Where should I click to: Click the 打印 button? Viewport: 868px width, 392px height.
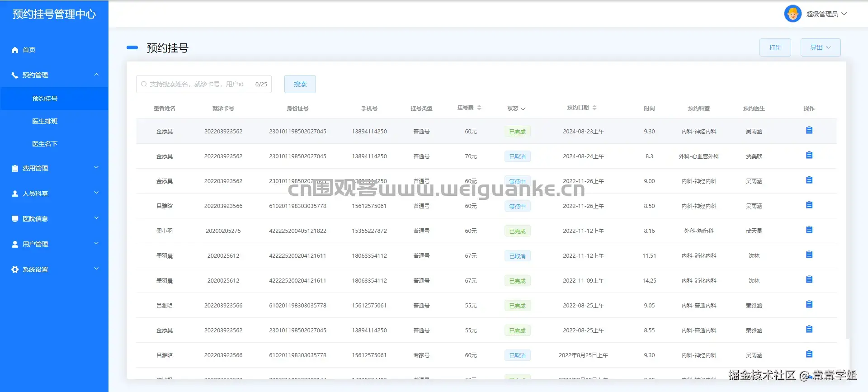pos(775,47)
